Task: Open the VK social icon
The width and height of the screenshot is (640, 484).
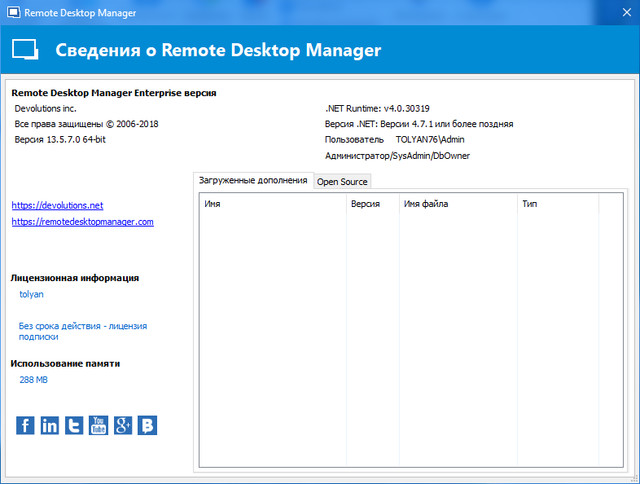Action: pyautogui.click(x=147, y=425)
